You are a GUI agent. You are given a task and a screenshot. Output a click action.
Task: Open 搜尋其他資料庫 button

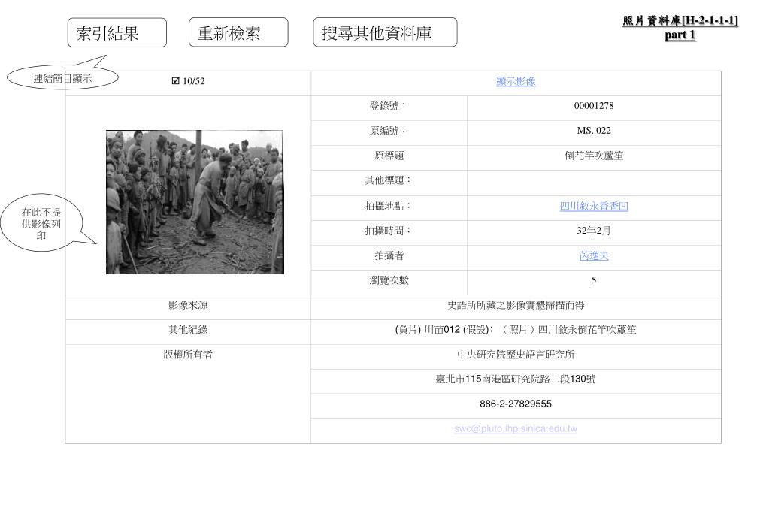(x=385, y=32)
